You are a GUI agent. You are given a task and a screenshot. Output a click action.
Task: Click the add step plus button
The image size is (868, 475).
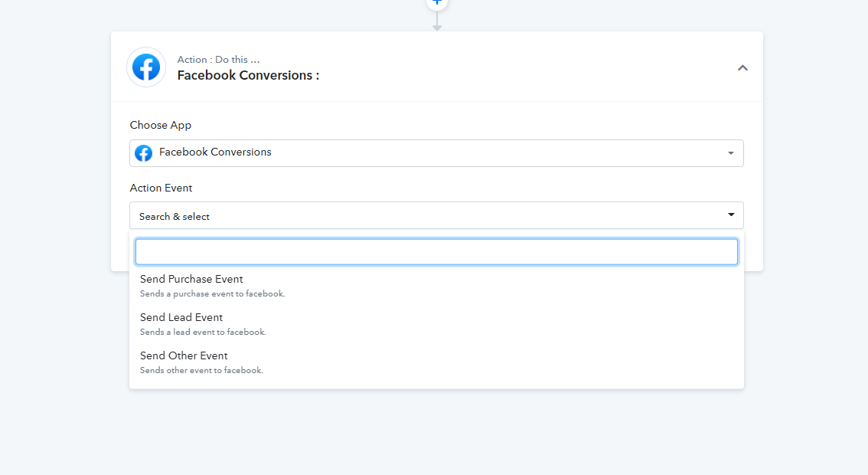(437, 3)
